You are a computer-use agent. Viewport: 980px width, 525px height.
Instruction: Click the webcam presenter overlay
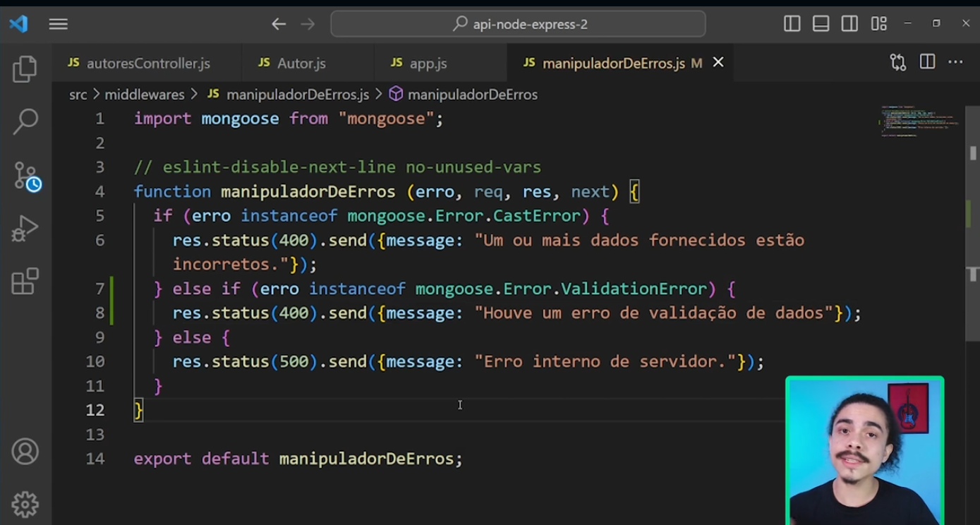(864, 450)
